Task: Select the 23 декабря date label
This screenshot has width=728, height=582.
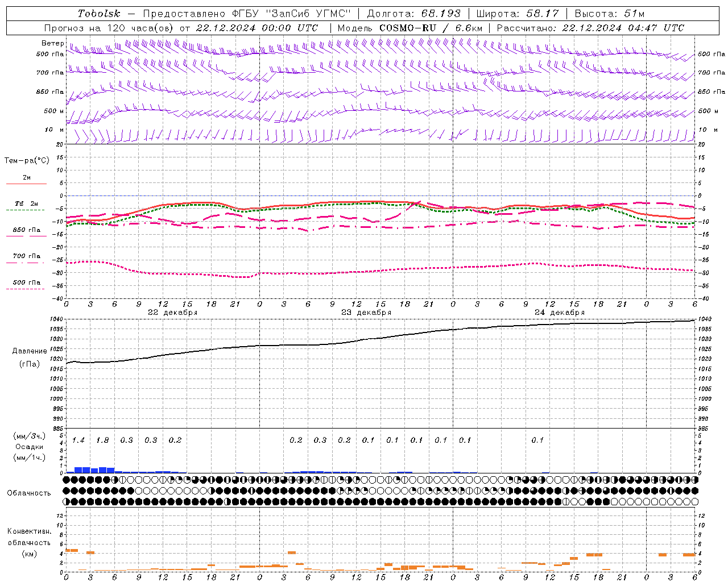Action: pyautogui.click(x=366, y=313)
